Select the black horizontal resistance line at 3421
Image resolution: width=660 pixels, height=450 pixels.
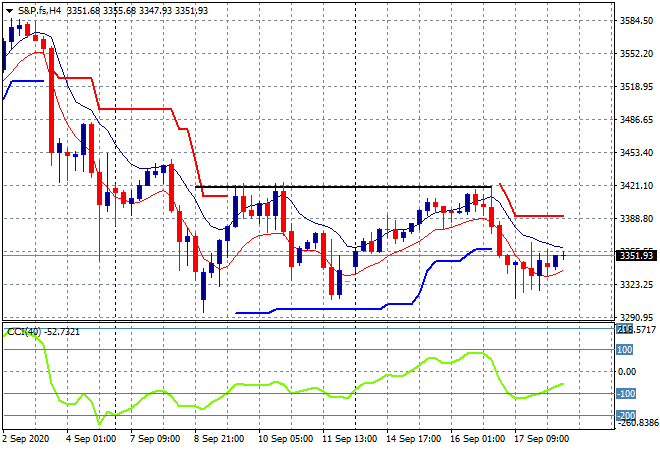click(x=343, y=186)
